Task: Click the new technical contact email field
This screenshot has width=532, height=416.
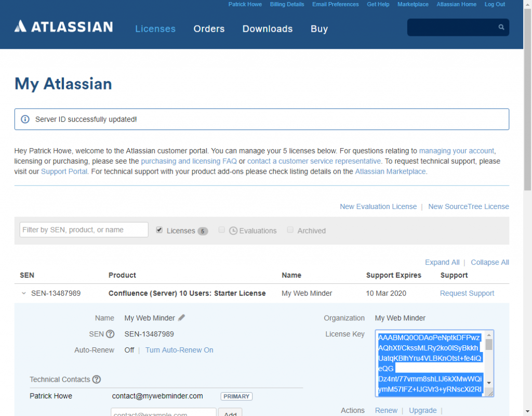Action: click(163, 412)
